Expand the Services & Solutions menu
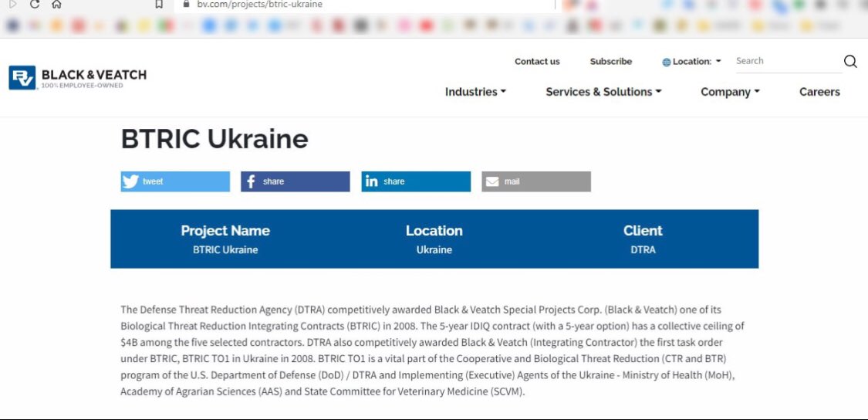Image resolution: width=868 pixels, height=420 pixels. coord(603,92)
